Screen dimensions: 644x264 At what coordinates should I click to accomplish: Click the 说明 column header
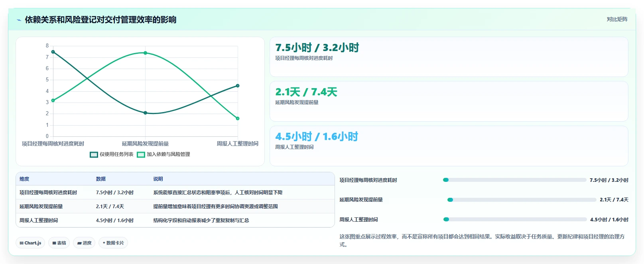point(158,179)
